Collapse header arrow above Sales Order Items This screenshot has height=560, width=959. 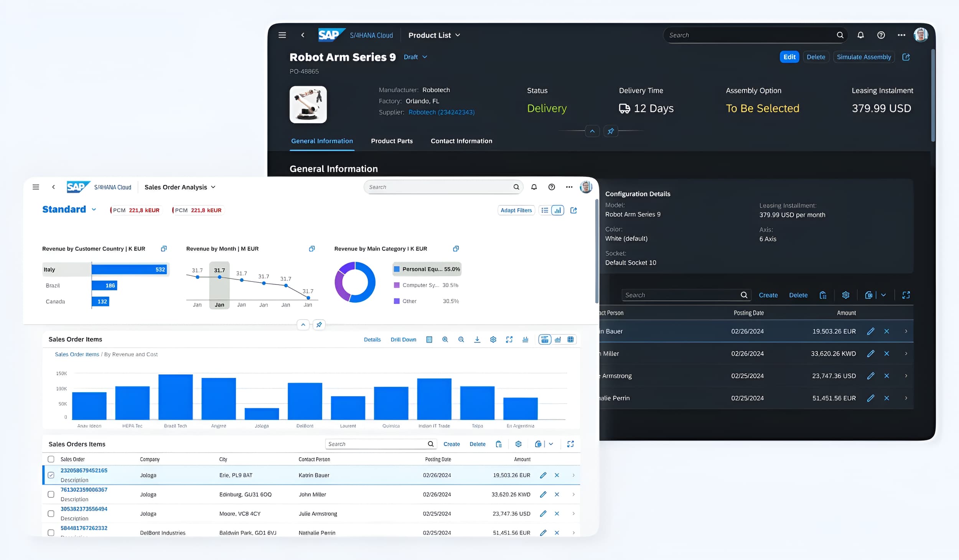point(303,325)
